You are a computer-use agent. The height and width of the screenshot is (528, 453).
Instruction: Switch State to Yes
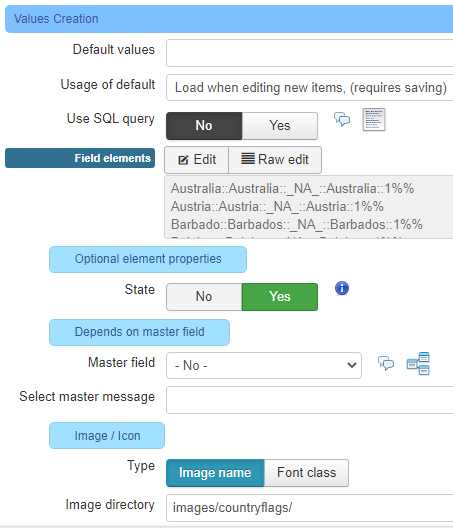click(x=280, y=297)
